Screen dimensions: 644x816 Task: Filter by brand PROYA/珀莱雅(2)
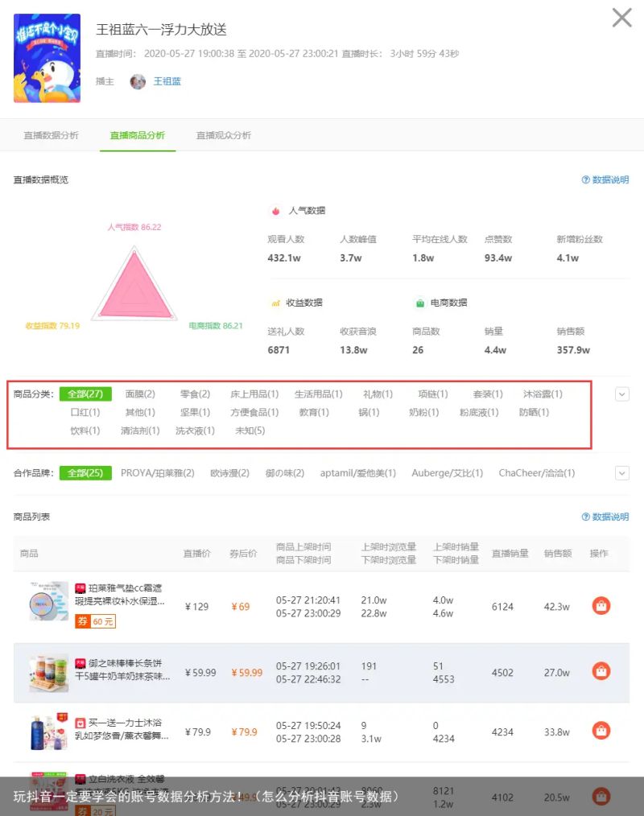158,473
